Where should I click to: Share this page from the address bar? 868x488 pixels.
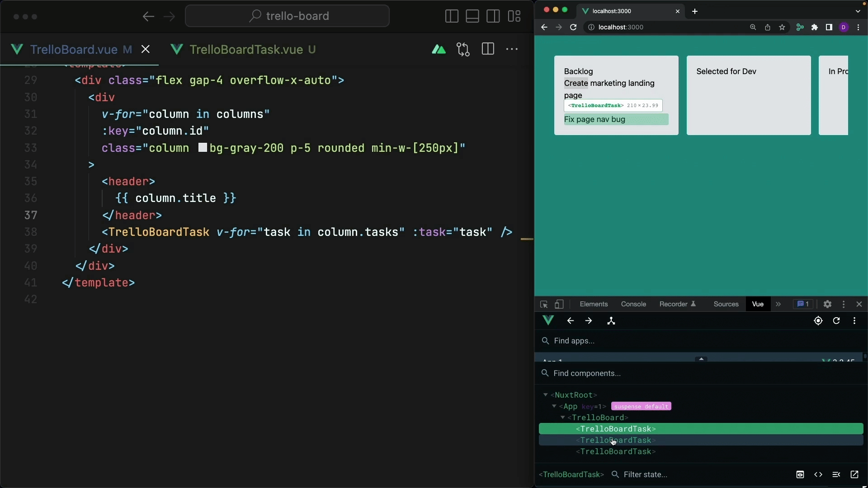(768, 28)
